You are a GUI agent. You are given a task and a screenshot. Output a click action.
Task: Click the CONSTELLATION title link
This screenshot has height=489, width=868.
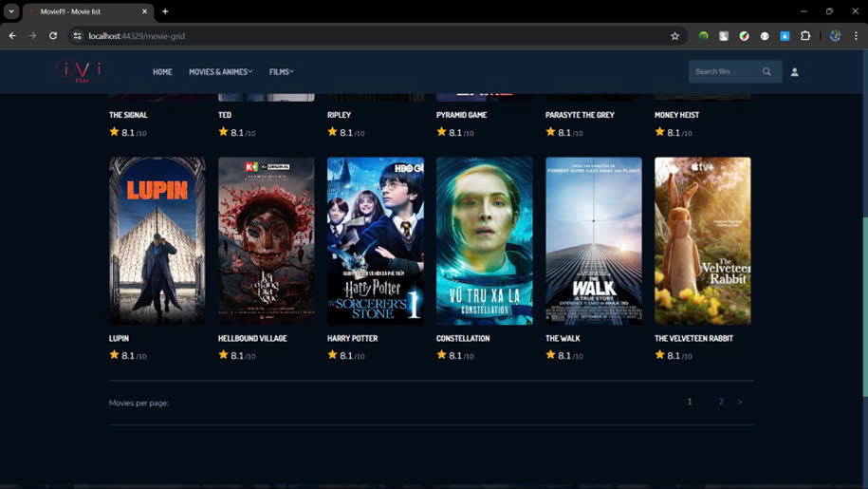coord(463,338)
